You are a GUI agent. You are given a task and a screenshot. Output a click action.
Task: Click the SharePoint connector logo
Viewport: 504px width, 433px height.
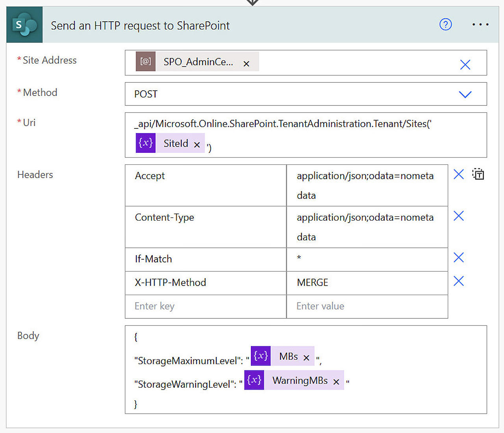[24, 24]
